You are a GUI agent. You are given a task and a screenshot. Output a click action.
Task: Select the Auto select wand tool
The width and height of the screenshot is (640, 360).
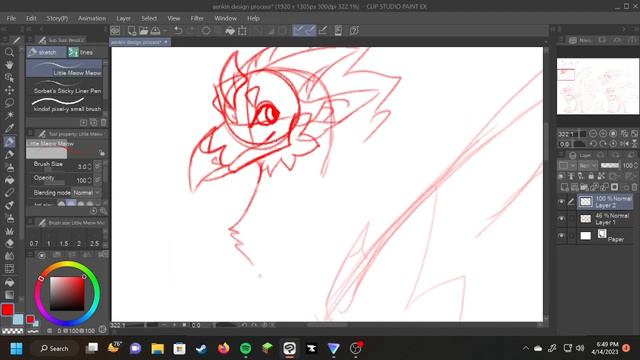coord(9,116)
